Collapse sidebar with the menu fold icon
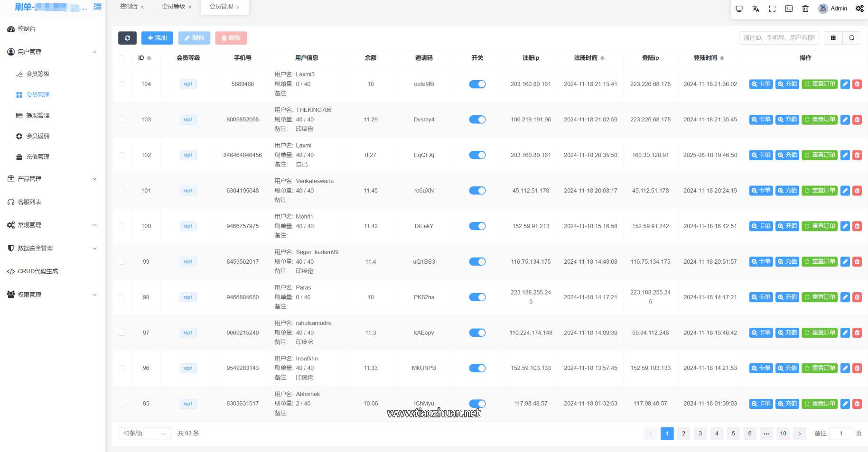The height and width of the screenshot is (452, 868). tap(97, 7)
